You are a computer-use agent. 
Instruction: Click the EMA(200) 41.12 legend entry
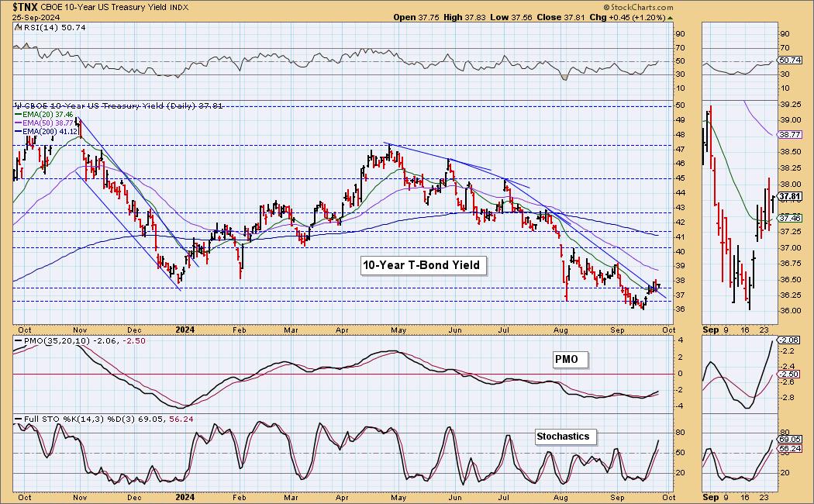(47, 132)
